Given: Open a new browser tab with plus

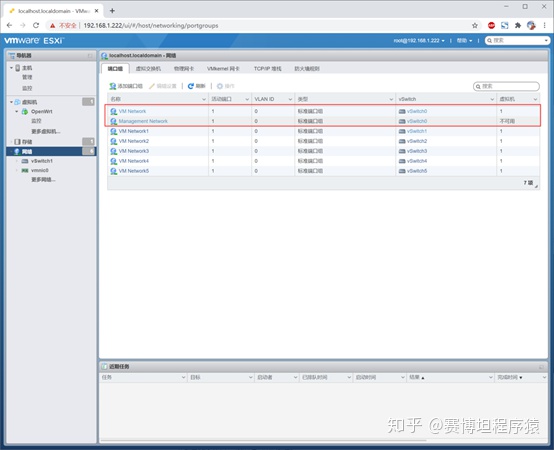Looking at the screenshot, I should tap(112, 11).
